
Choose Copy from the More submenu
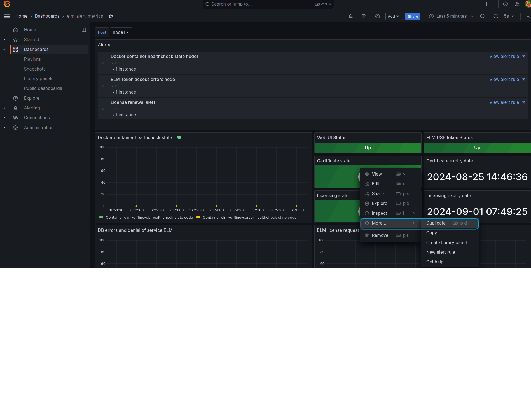(x=450, y=233)
